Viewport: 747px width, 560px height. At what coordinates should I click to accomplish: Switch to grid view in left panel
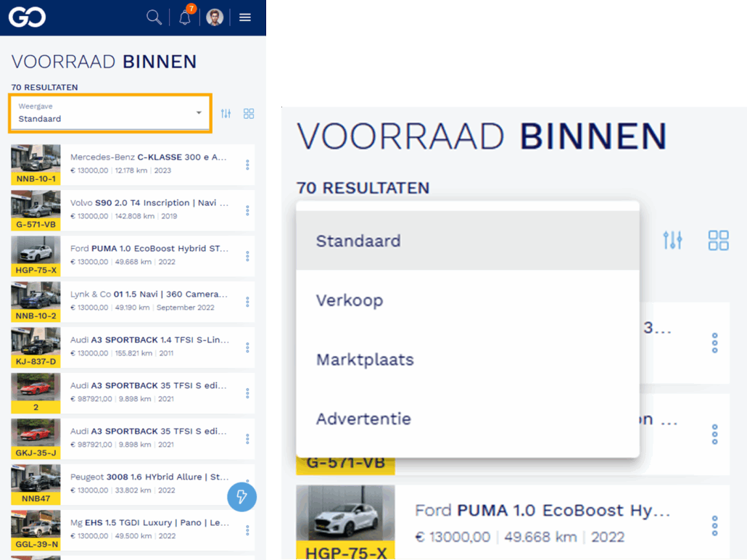[x=249, y=113]
